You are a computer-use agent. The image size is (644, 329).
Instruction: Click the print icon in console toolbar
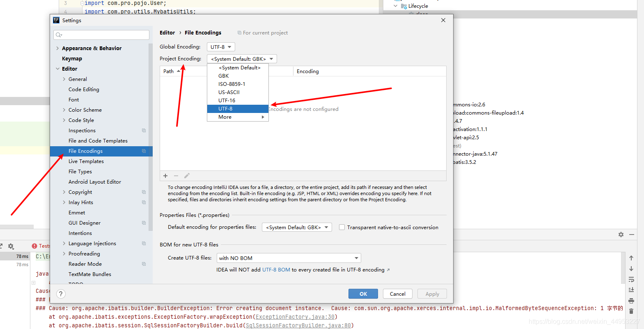(631, 301)
